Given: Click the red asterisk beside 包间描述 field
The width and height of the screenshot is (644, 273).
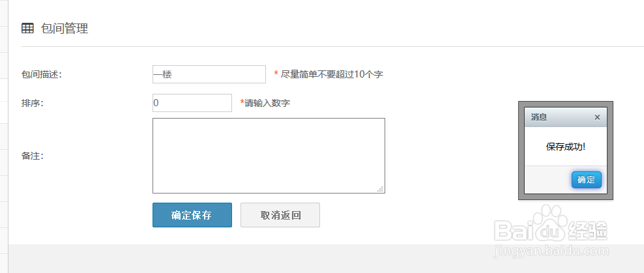Looking at the screenshot, I should (276, 74).
